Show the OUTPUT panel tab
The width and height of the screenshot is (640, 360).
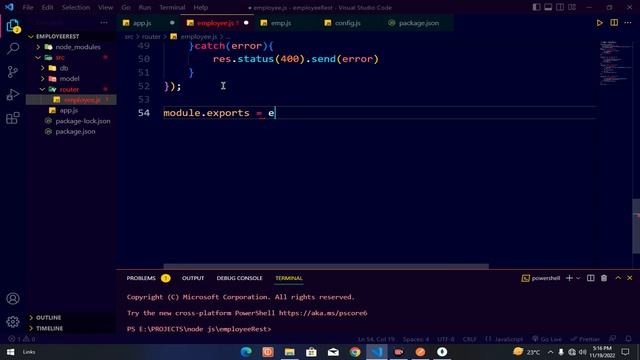tap(193, 278)
